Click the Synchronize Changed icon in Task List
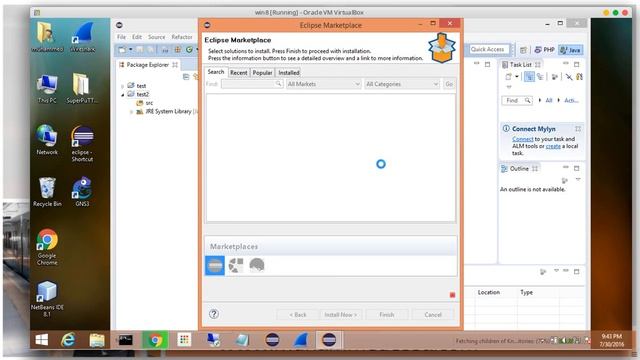The image size is (640, 360). [580, 77]
